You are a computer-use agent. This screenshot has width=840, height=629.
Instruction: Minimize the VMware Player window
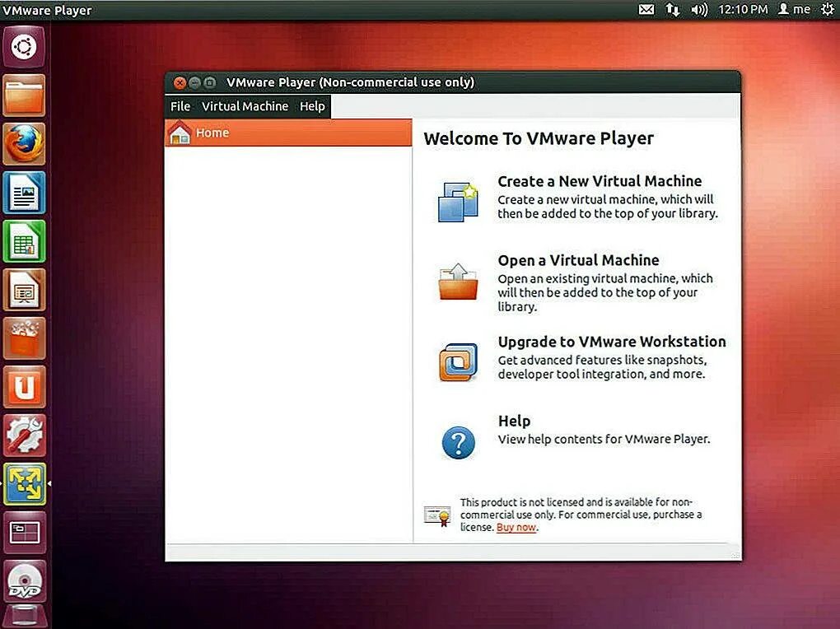pyautogui.click(x=195, y=82)
